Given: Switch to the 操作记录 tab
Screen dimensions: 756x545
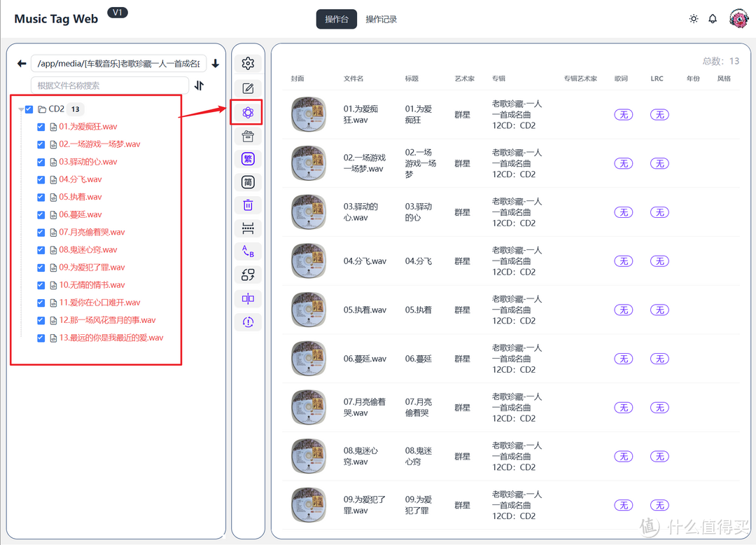Looking at the screenshot, I should coord(381,20).
